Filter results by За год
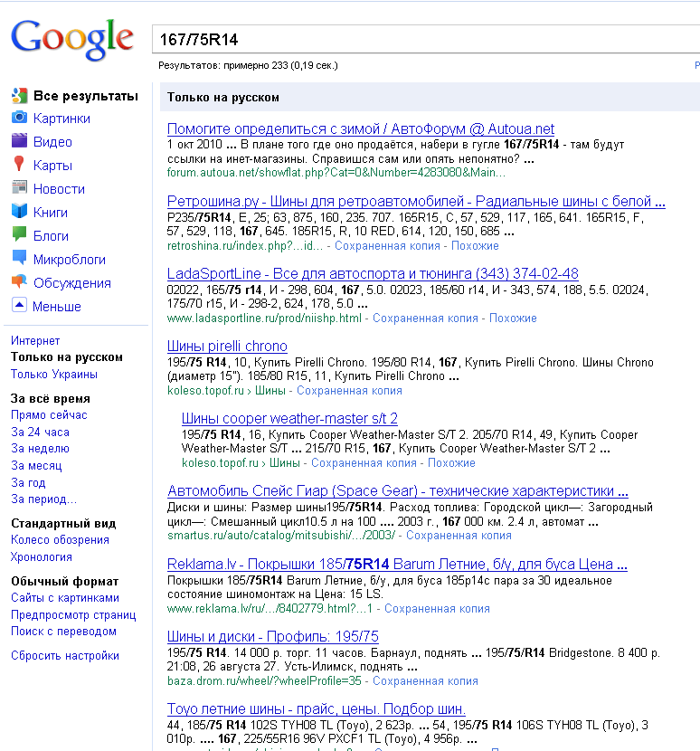Image resolution: width=700 pixels, height=751 pixels. click(28, 482)
